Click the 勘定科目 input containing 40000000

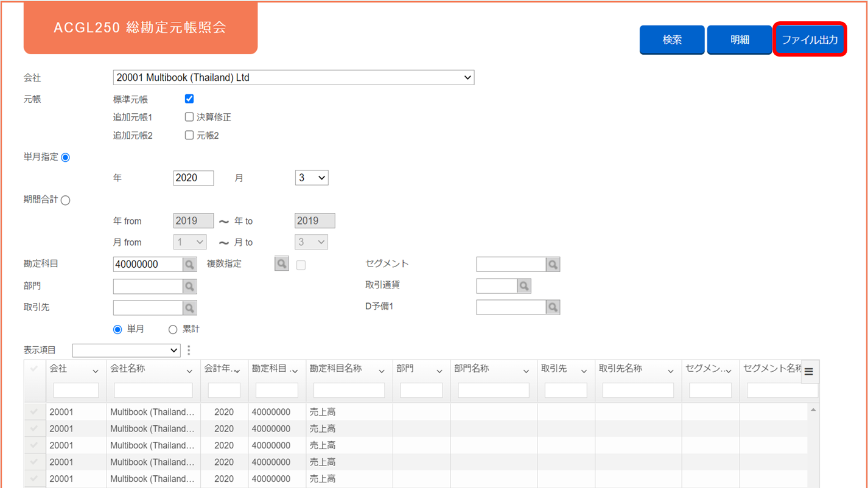pos(148,265)
